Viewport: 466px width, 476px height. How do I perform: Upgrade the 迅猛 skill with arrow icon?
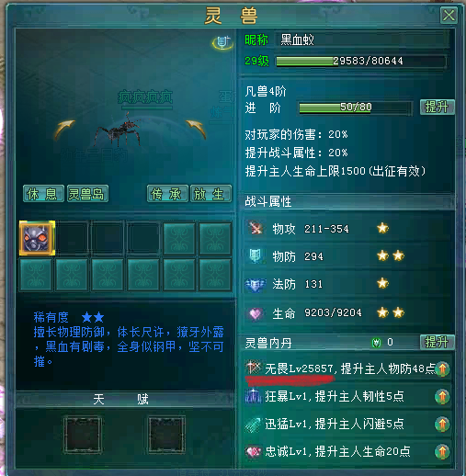(442, 425)
